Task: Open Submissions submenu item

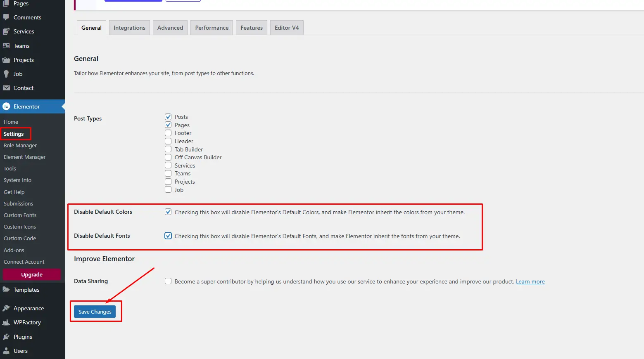Action: 18,203
